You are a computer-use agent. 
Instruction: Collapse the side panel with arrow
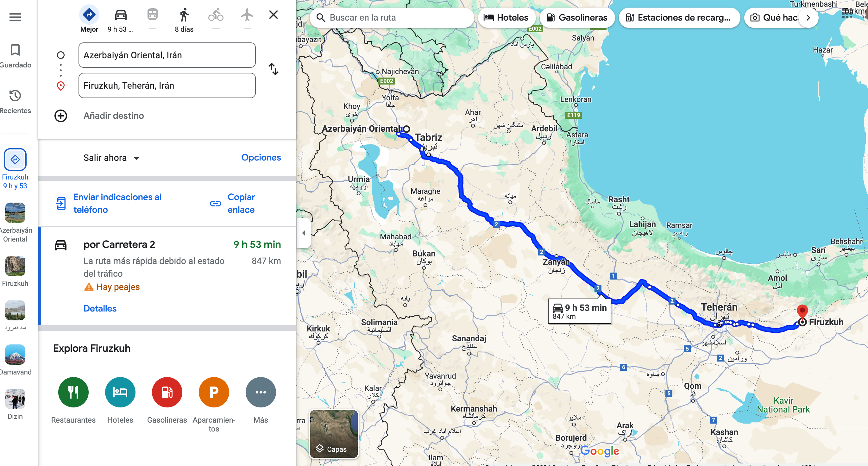304,233
